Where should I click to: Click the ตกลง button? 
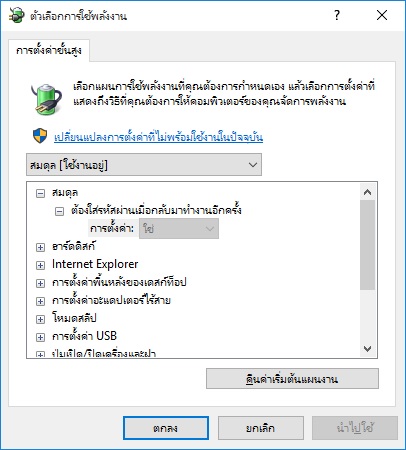coord(166,428)
